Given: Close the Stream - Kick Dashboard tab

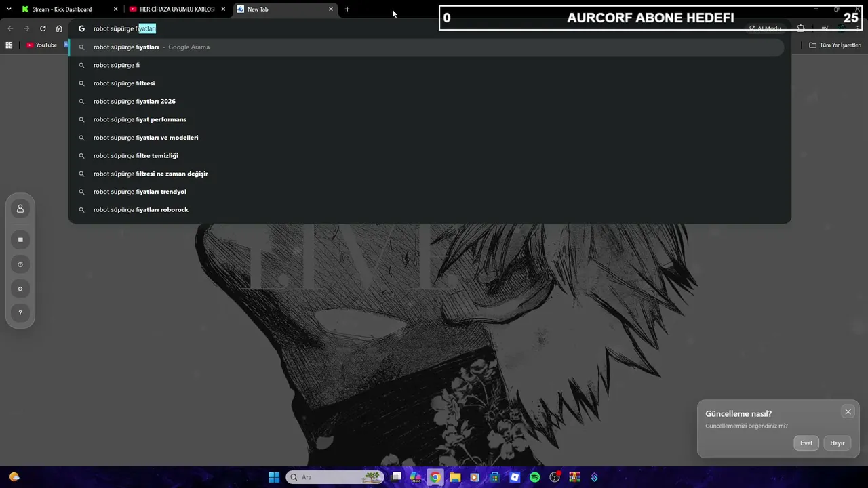Looking at the screenshot, I should click(115, 9).
